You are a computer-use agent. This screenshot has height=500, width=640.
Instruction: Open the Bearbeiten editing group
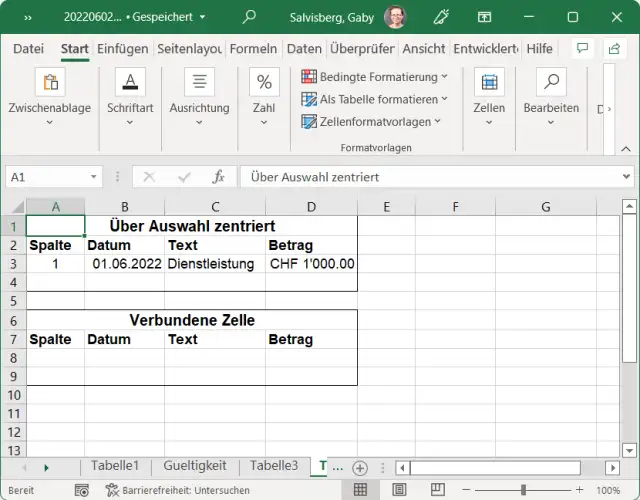(551, 93)
